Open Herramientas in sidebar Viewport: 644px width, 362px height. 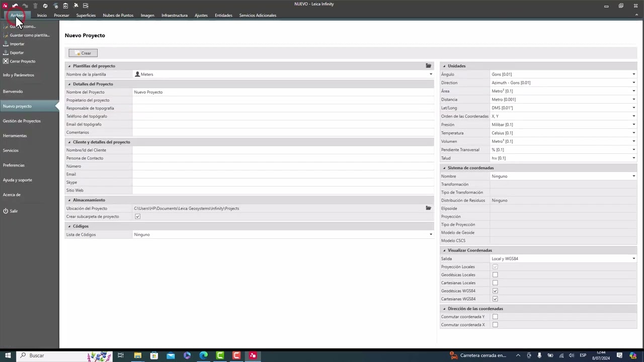pyautogui.click(x=15, y=136)
